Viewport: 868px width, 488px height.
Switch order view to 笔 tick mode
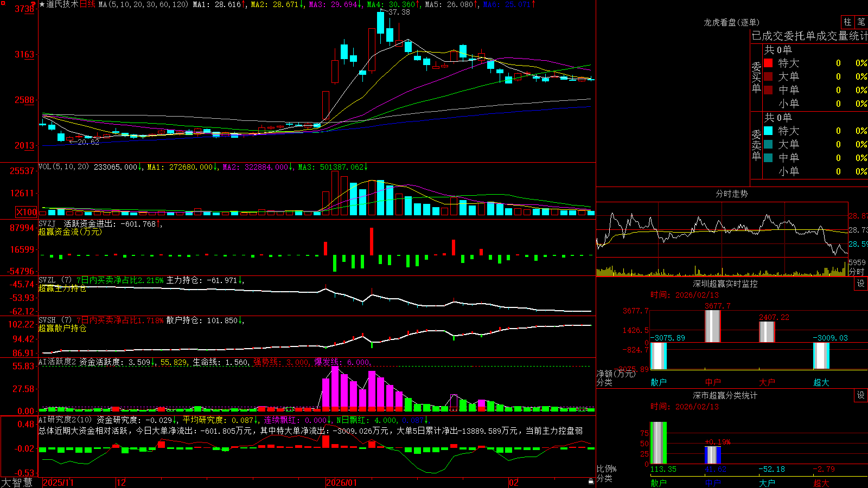point(861,22)
